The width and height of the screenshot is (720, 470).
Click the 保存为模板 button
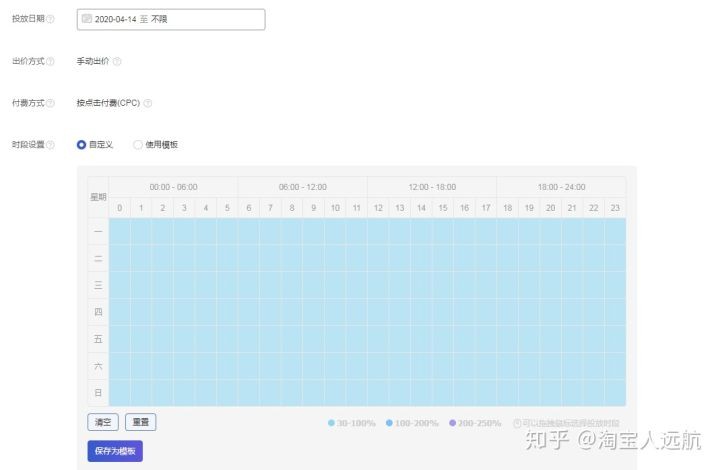pos(115,451)
